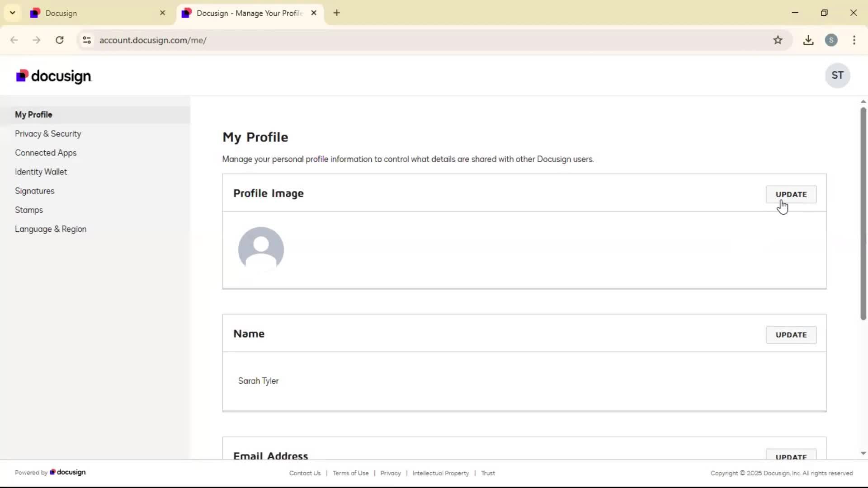
Task: Close the first Docusign tab
Action: coord(163,13)
